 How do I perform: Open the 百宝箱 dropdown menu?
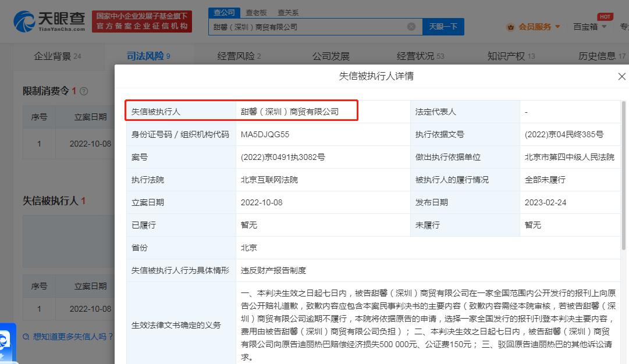tap(590, 26)
